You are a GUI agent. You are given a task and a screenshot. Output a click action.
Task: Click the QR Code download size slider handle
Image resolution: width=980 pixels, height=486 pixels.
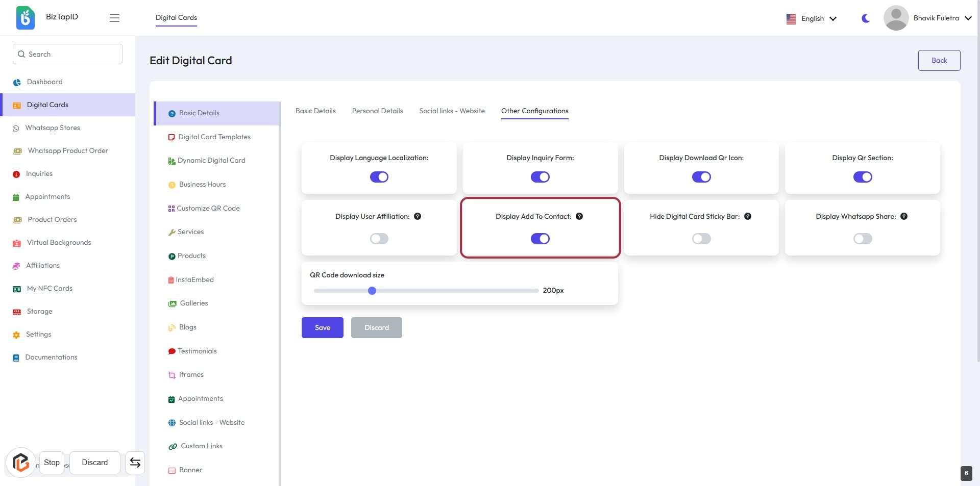pyautogui.click(x=372, y=291)
